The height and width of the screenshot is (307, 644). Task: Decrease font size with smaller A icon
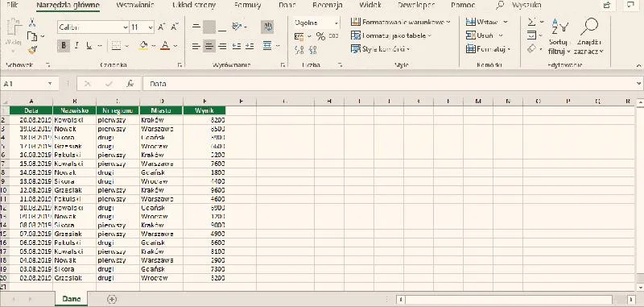click(174, 27)
